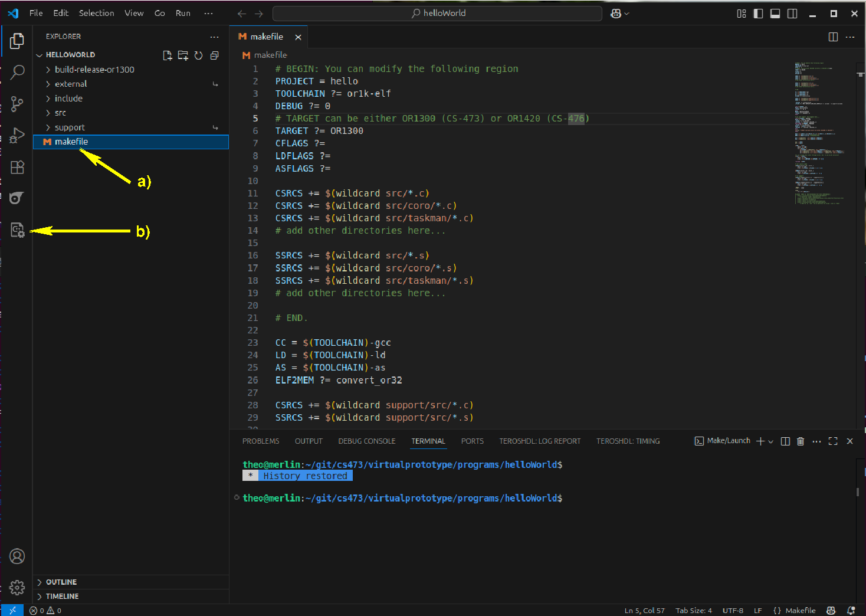The image size is (866, 616).
Task: Split the editor to the right
Action: tap(833, 37)
